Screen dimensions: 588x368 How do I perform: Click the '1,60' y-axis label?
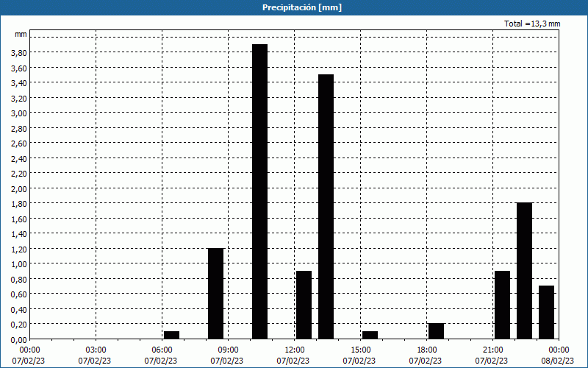19,219
